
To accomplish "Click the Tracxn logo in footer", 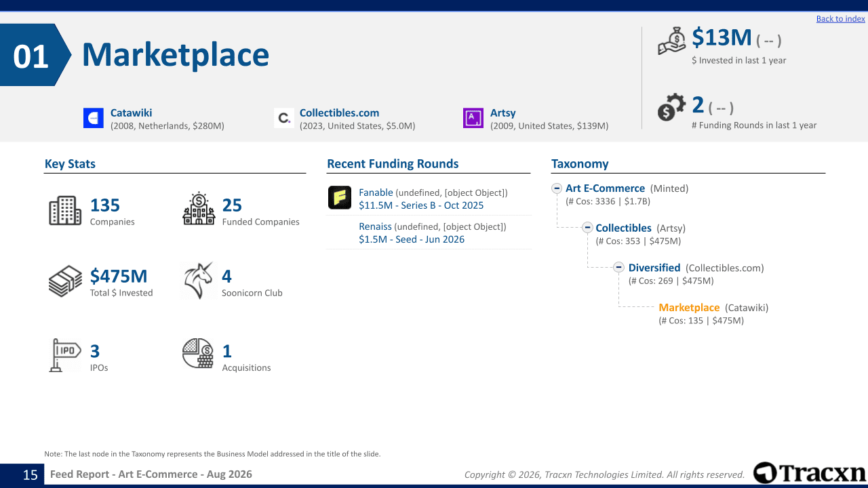I will (810, 473).
